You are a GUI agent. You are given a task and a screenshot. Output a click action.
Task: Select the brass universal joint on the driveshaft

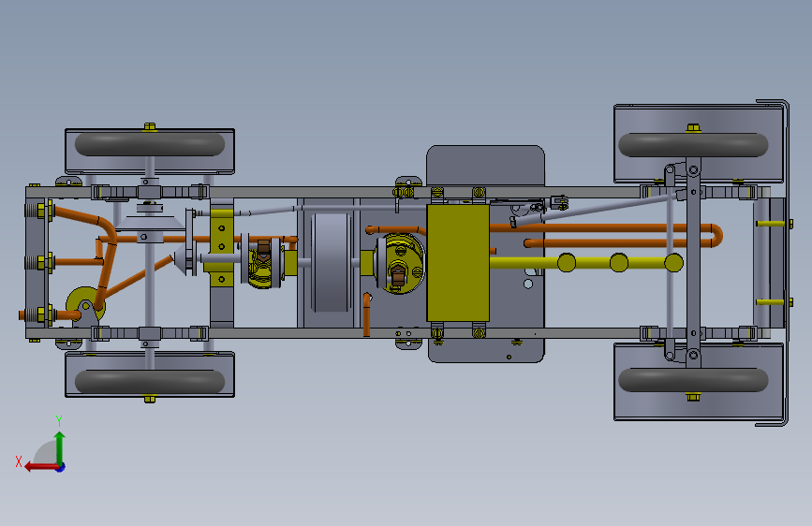point(262,263)
